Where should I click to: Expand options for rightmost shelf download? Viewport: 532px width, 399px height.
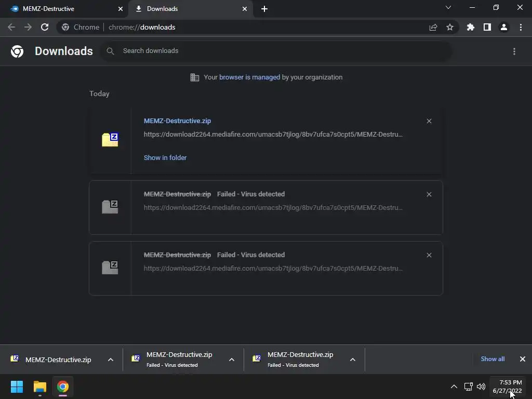(353, 360)
